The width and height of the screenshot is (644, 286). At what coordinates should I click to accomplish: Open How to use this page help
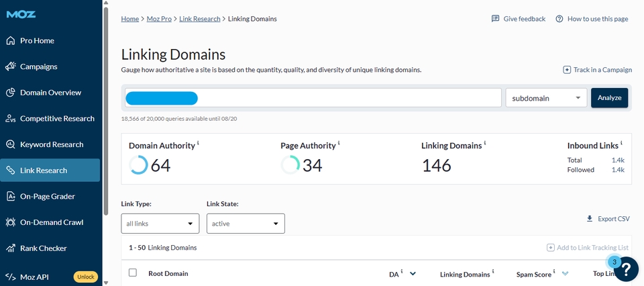coord(592,19)
